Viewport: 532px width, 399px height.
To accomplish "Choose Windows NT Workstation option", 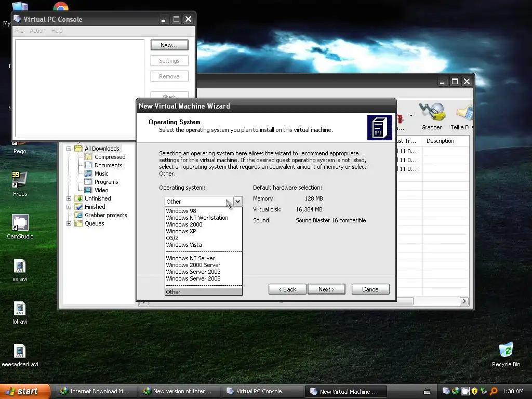I will (197, 218).
